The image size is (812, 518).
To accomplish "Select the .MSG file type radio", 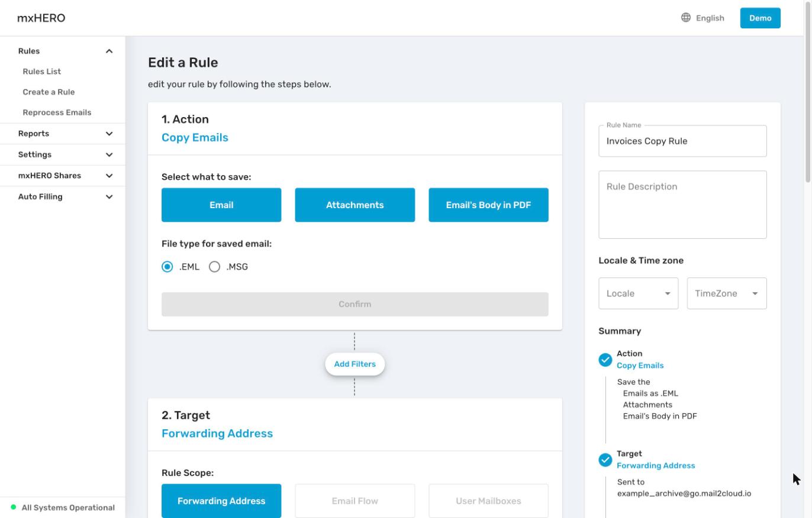I will coord(215,267).
